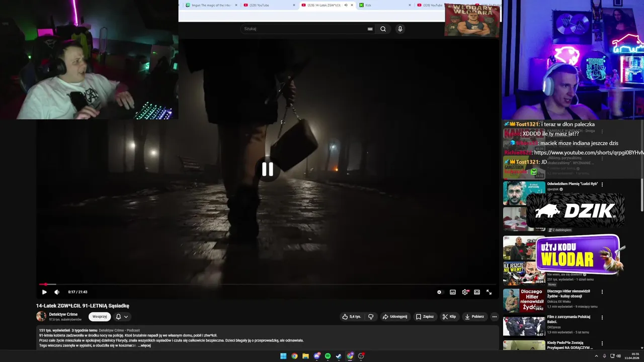Open Film z zatrzymania Polskiej Babci thumbnail
Image resolution: width=644 pixels, height=362 pixels.
[x=524, y=326]
